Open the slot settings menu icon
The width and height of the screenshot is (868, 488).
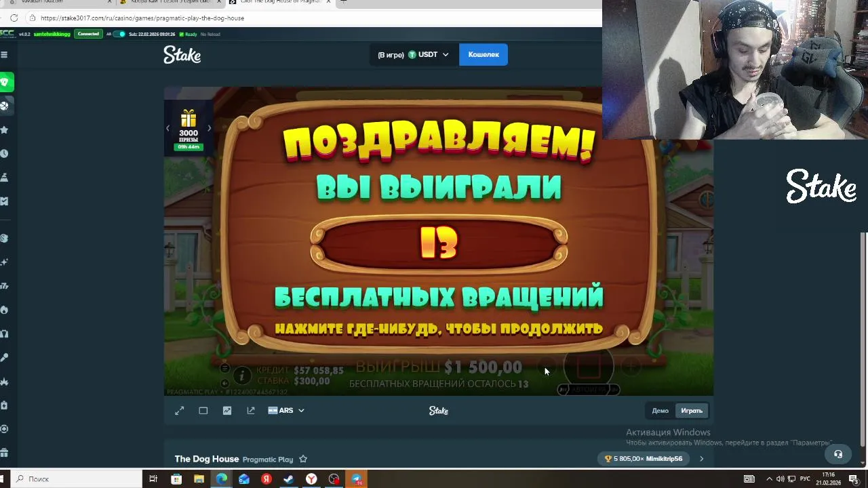pos(224,368)
